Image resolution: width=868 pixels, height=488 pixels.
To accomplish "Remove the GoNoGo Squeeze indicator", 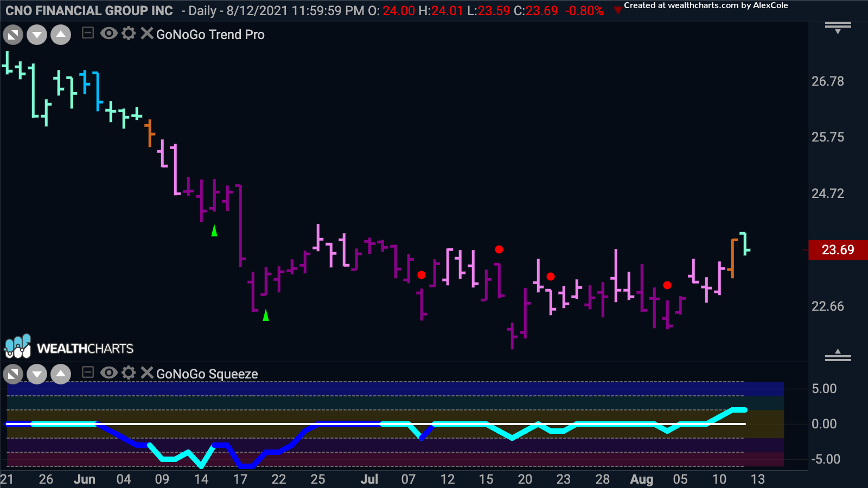I will pyautogui.click(x=147, y=373).
